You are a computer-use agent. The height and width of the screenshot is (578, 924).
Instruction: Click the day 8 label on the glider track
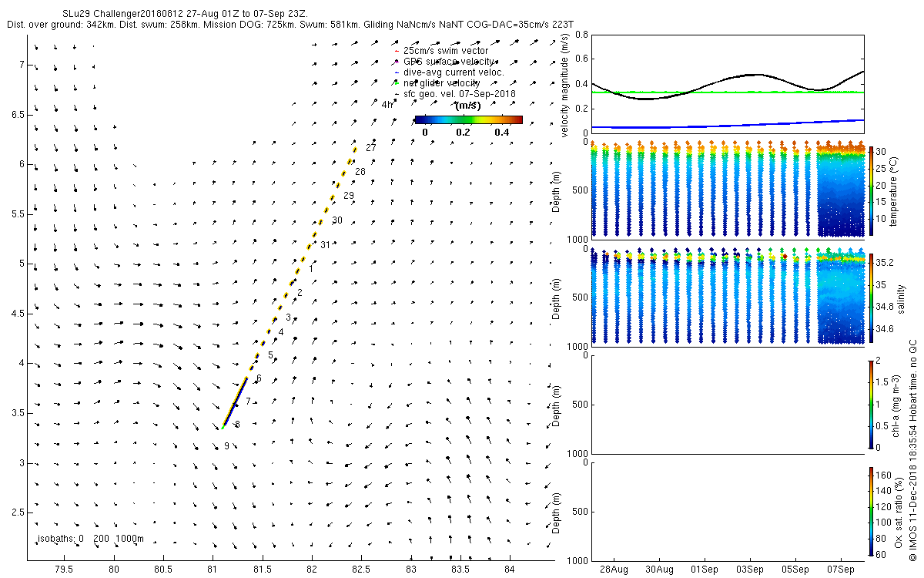(x=238, y=425)
